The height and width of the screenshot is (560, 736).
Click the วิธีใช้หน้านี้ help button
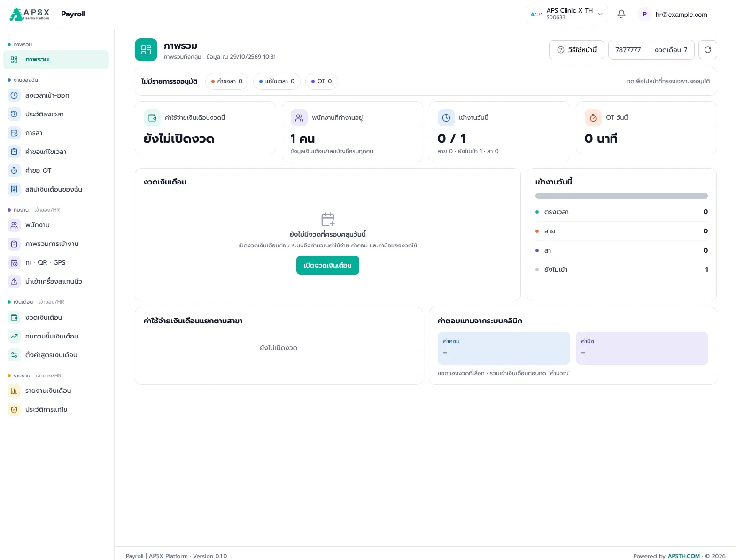pos(577,50)
